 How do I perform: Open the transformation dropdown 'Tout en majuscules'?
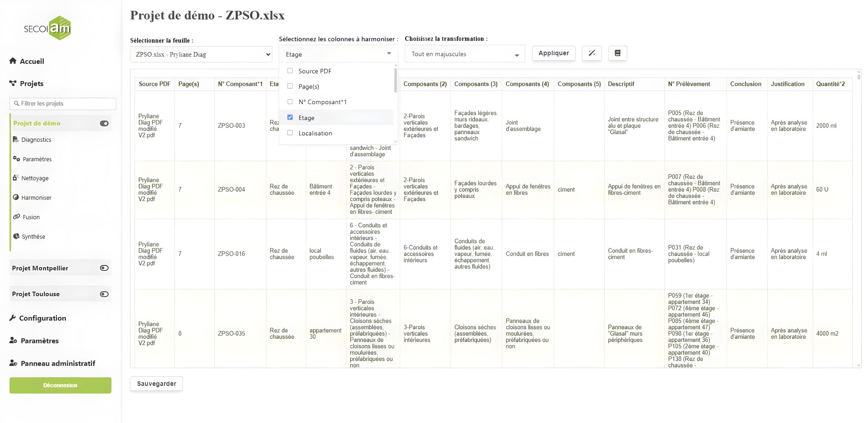click(x=464, y=54)
